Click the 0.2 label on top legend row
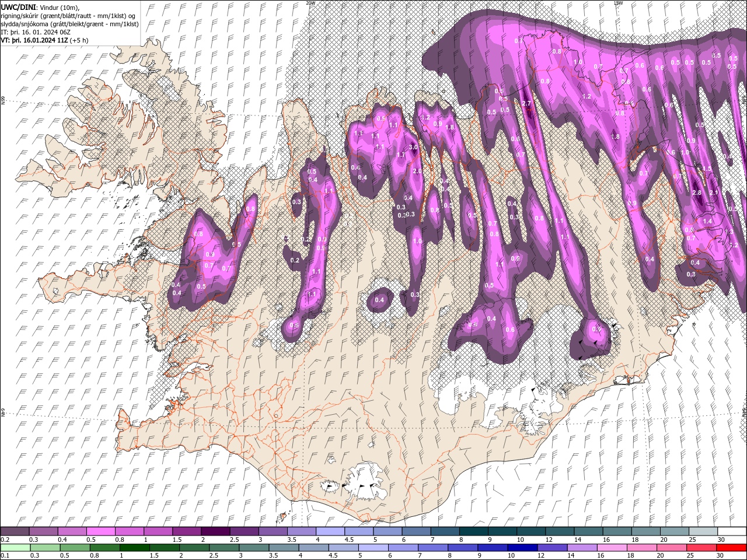 [x=5, y=540]
